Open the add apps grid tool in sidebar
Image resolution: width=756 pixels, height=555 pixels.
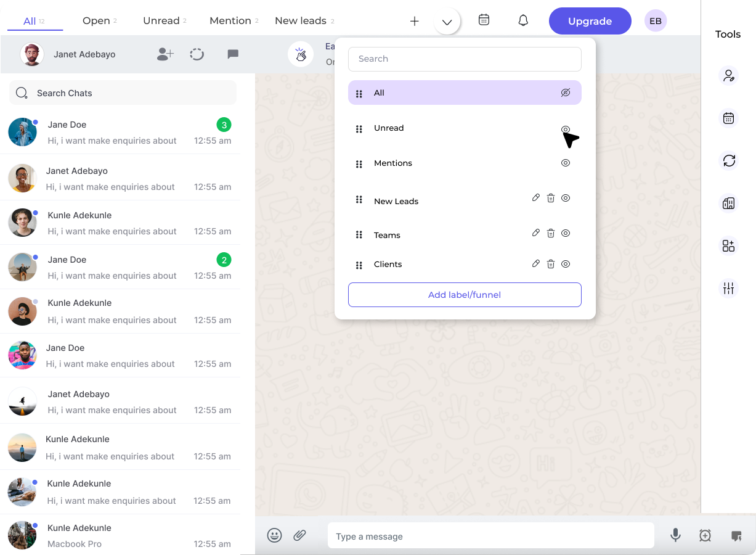[x=729, y=245]
